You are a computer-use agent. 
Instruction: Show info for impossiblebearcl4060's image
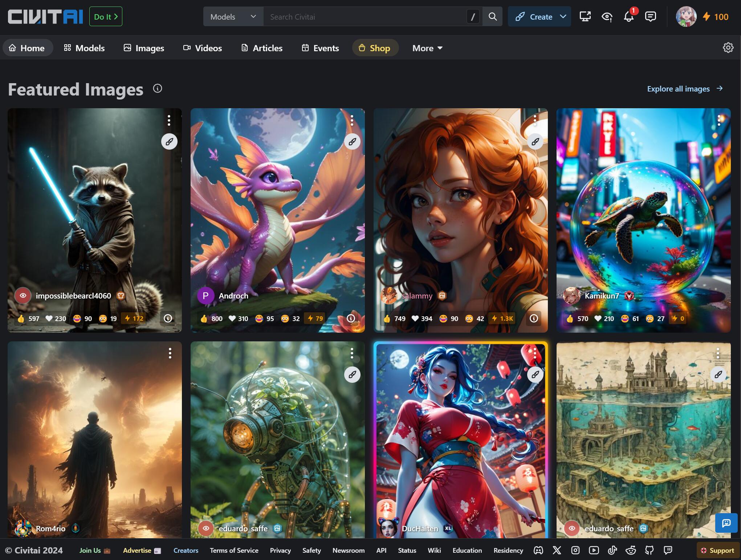tap(168, 318)
